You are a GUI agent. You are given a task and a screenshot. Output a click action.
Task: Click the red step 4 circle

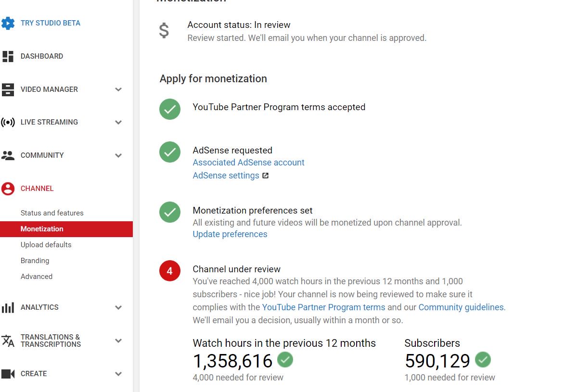170,271
